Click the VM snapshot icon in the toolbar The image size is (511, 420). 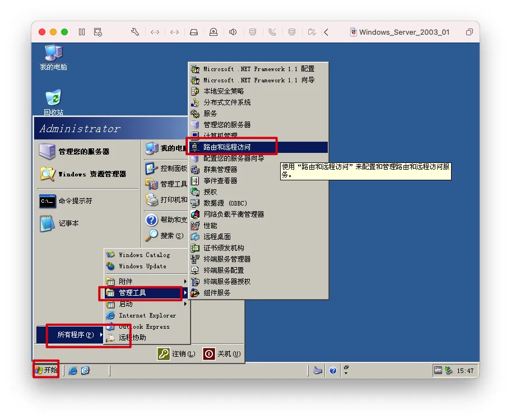point(97,32)
